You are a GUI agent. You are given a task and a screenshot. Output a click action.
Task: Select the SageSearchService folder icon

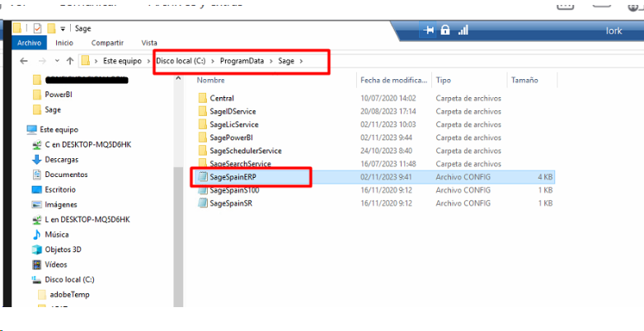202,163
